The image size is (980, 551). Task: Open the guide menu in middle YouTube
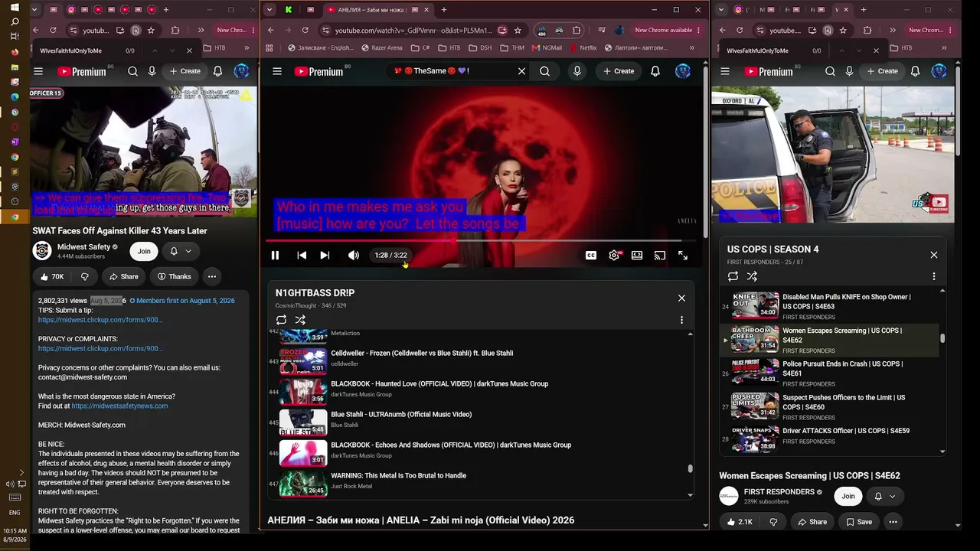pos(277,71)
